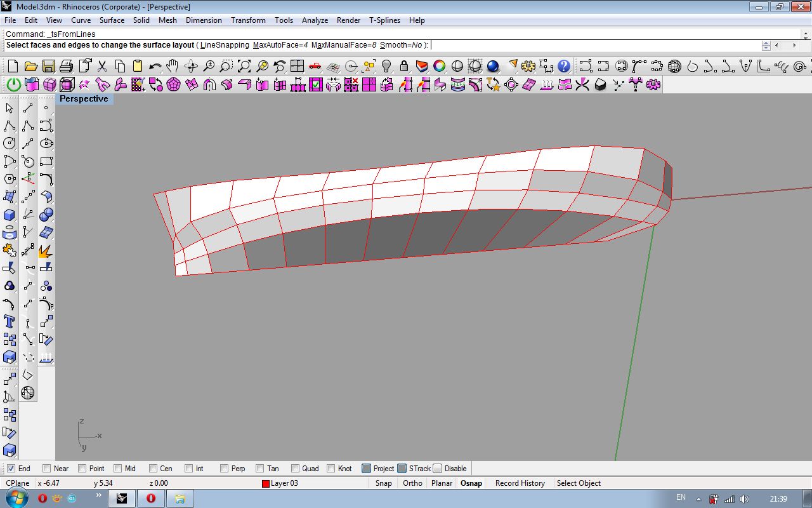
Task: Toggle the Project osnap option
Action: [366, 469]
